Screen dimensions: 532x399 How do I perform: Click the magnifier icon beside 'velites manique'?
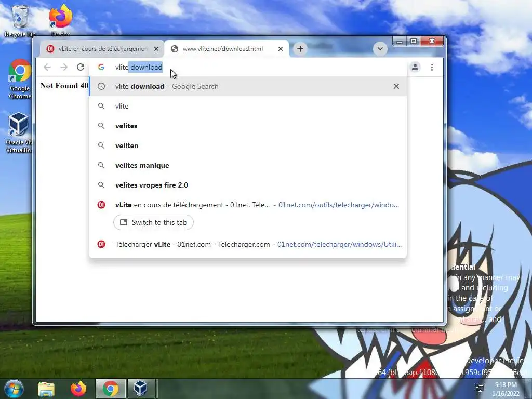(x=101, y=165)
